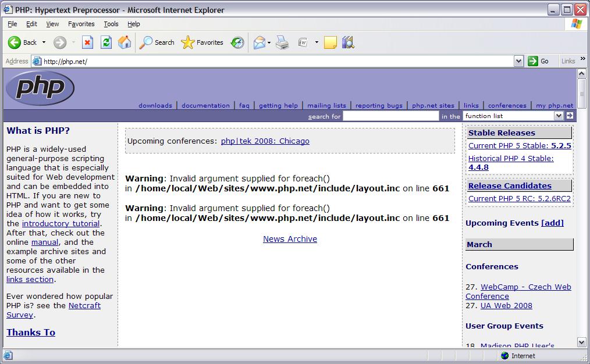Open the View menu
590x364 pixels.
[52, 24]
